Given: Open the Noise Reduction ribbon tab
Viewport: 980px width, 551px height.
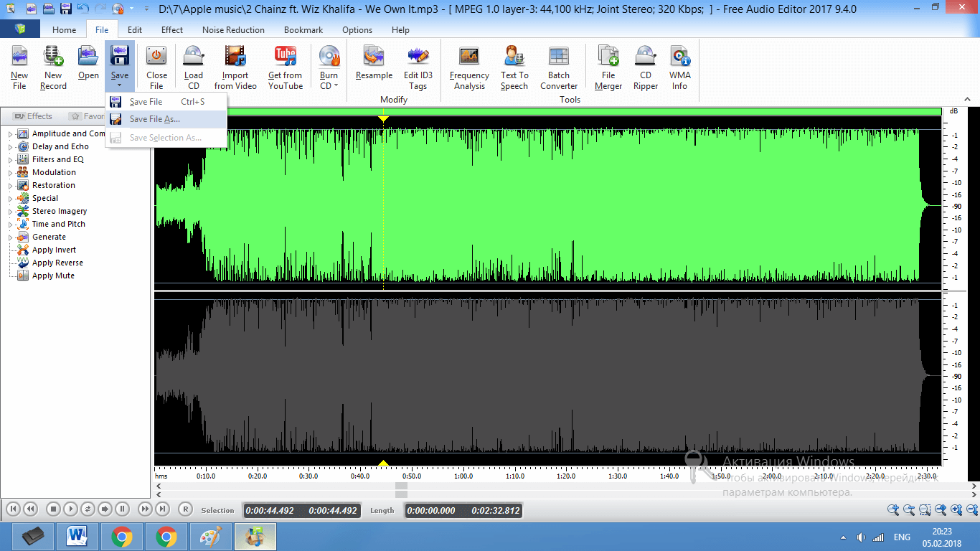Looking at the screenshot, I should (233, 30).
